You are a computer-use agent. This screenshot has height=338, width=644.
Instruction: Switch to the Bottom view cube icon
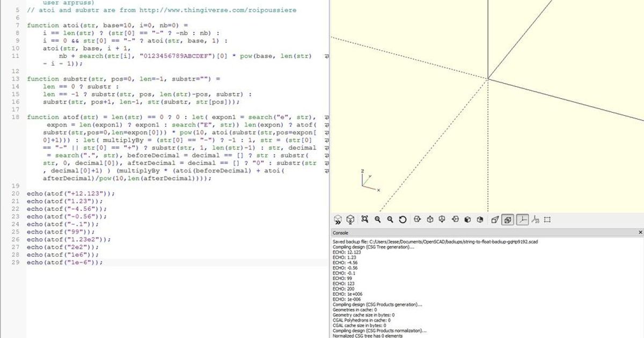click(x=442, y=219)
